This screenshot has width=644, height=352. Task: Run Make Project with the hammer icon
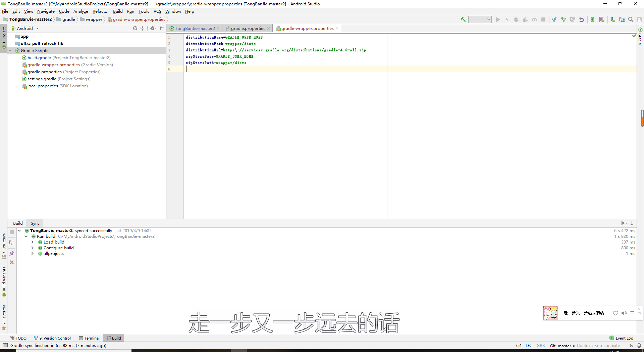463,19
